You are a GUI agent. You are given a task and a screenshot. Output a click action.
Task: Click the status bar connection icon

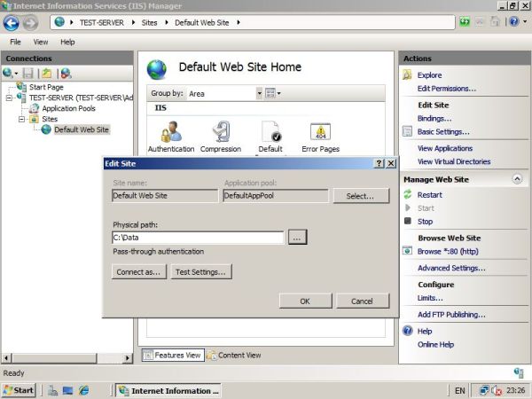pyautogui.click(x=519, y=372)
